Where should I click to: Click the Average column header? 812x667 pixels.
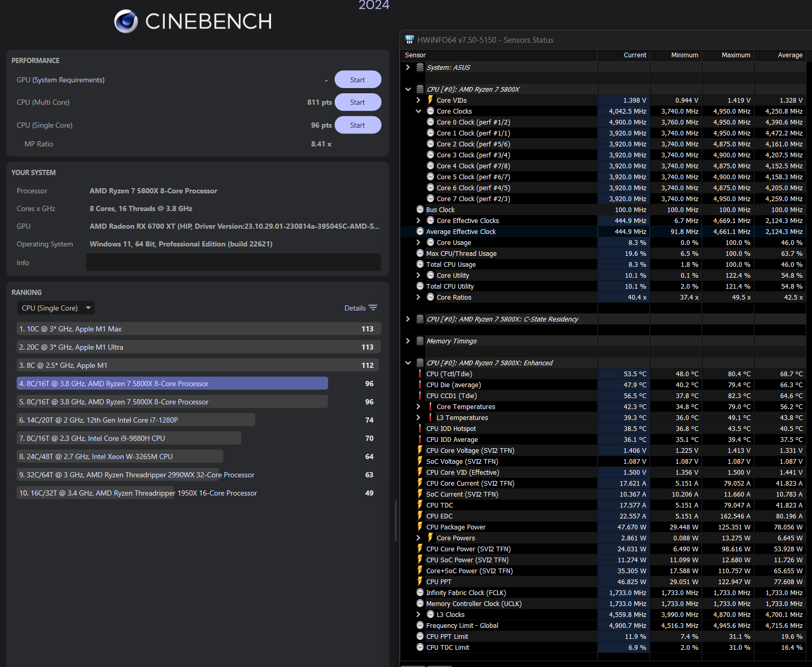[x=780, y=55]
